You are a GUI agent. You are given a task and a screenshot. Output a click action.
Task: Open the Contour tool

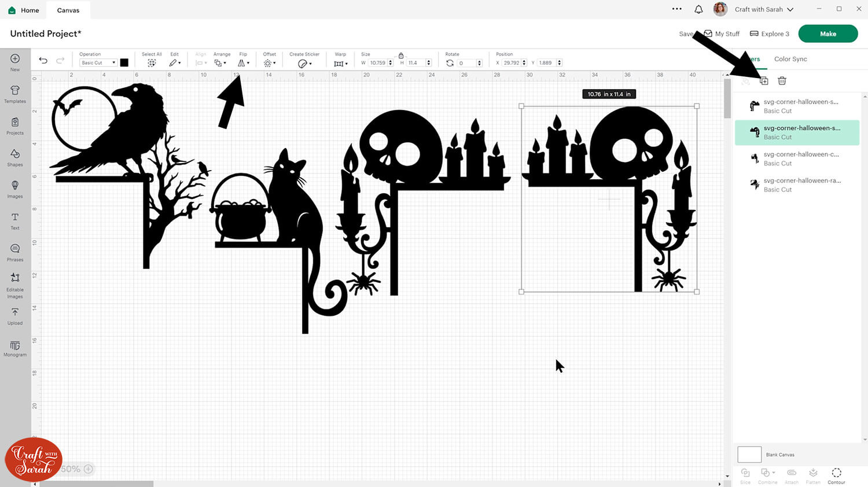pos(836,475)
